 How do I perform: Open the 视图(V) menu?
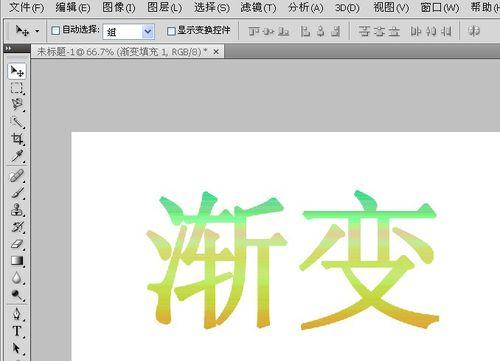coord(391,7)
